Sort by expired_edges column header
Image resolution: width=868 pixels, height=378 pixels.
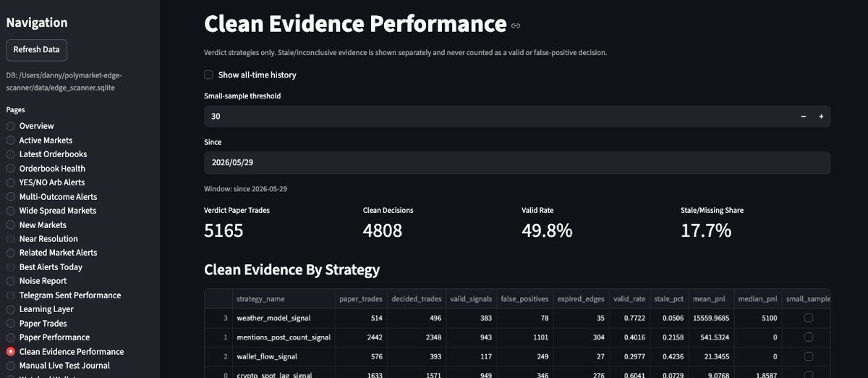point(580,299)
